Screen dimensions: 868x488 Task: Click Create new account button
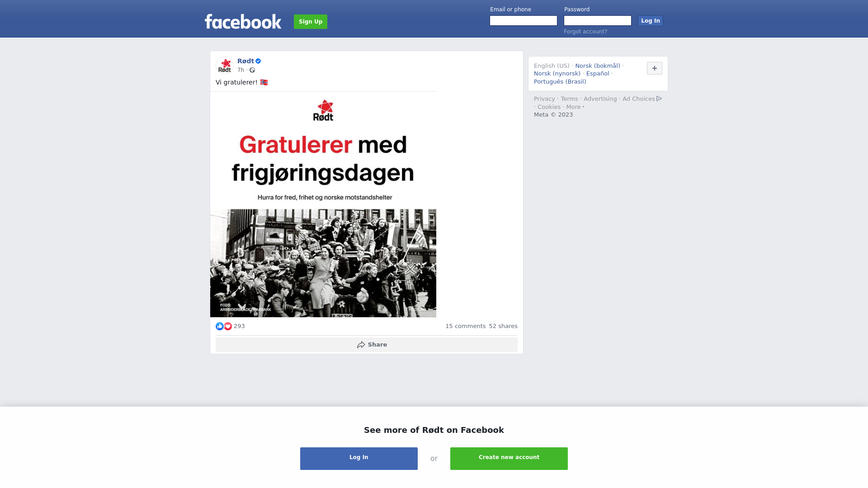[509, 459]
